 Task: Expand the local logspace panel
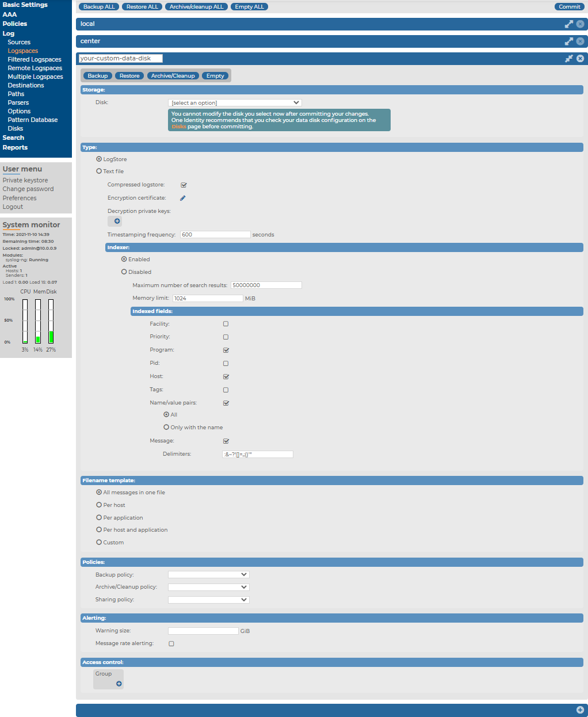(x=568, y=24)
